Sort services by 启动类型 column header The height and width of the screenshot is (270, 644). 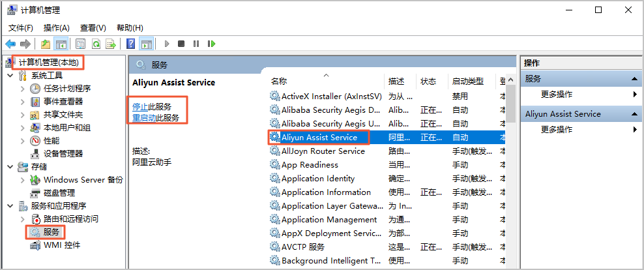pos(467,82)
